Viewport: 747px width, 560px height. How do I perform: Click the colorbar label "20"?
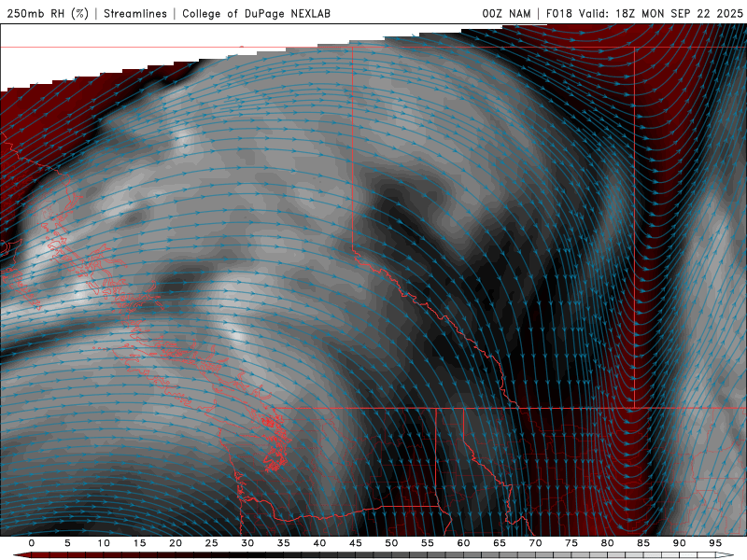coord(176,543)
